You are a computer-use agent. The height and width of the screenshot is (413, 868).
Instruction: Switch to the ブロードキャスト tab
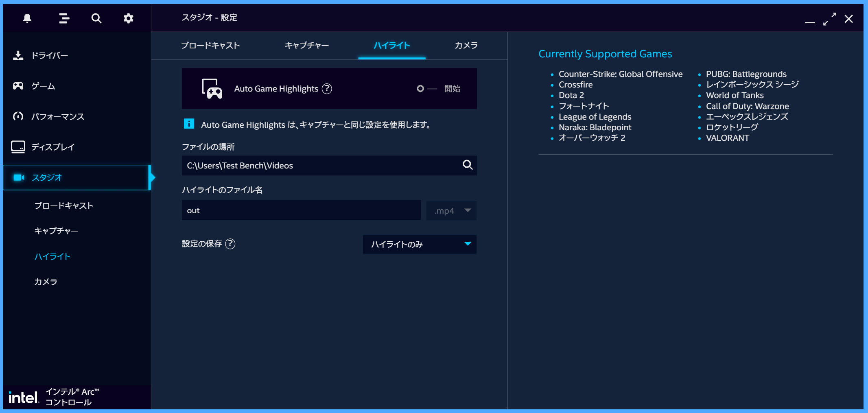[210, 46]
